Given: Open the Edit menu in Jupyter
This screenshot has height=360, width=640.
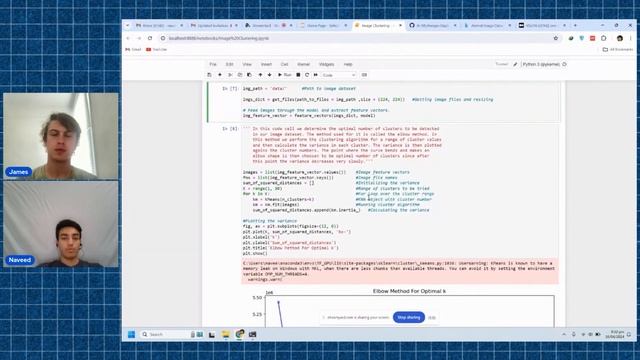Looking at the screenshot, I should tap(230, 64).
